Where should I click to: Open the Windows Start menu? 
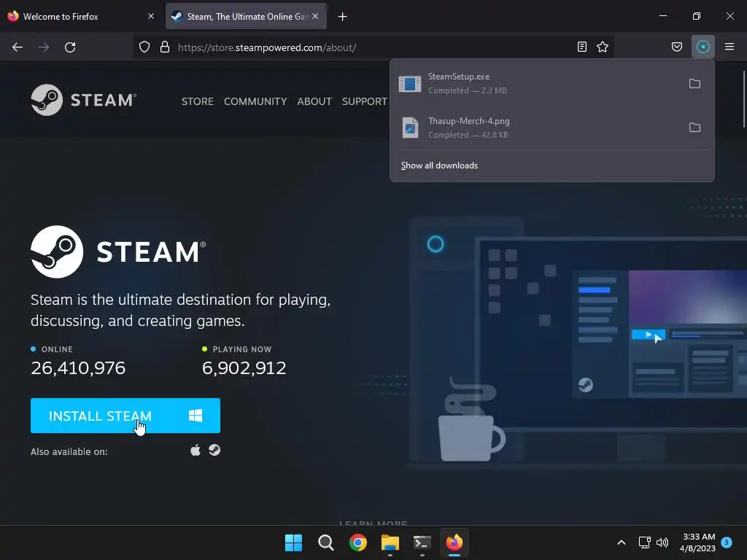(293, 542)
